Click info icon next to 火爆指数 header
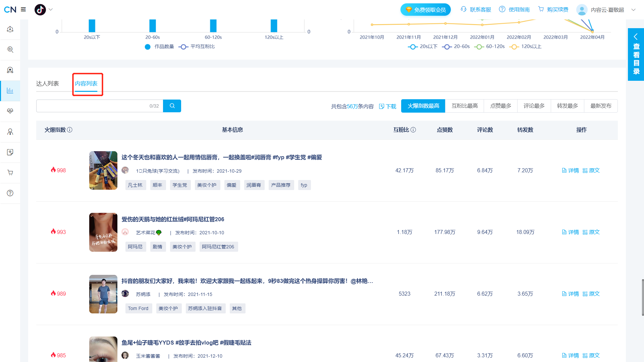 (x=70, y=130)
